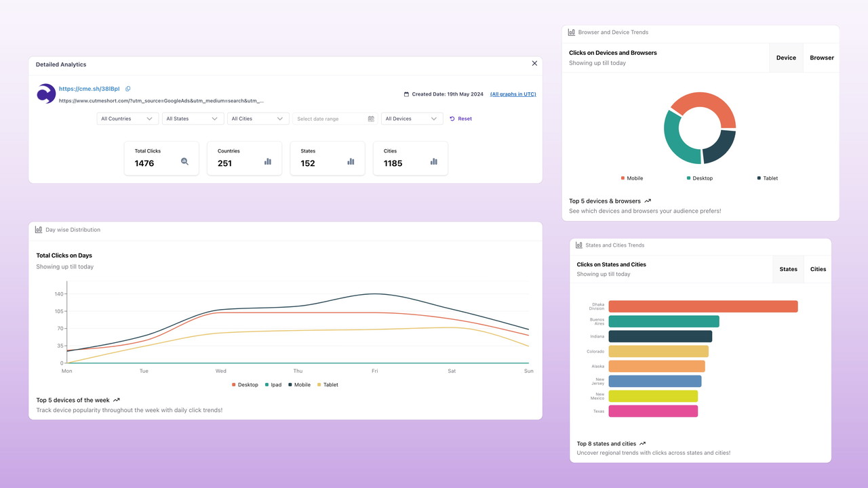Click the Countries bar chart icon
Viewport: 868px width, 488px height.
point(268,161)
